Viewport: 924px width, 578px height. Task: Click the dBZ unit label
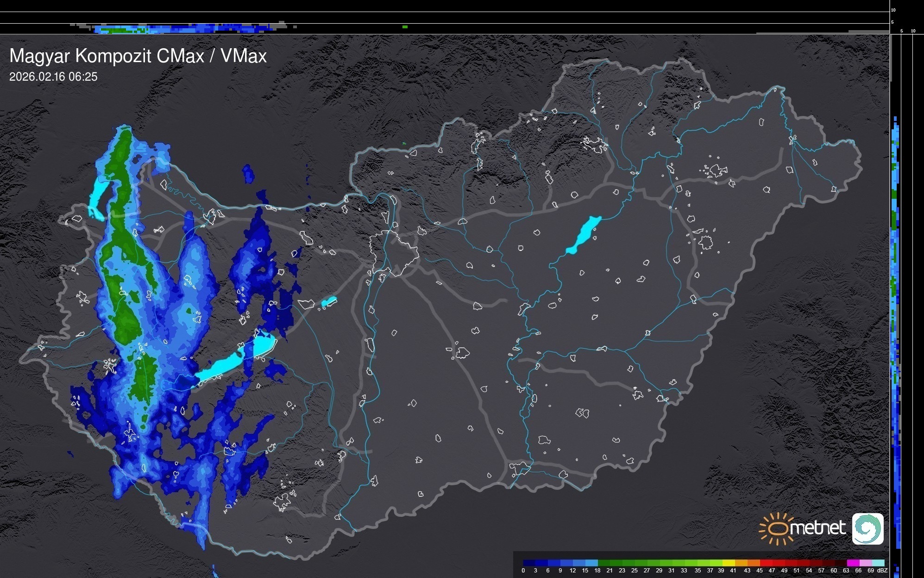(x=882, y=571)
